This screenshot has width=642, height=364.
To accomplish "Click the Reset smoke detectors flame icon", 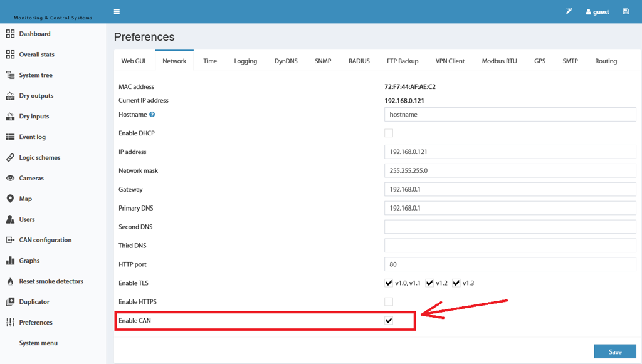I will (x=10, y=281).
